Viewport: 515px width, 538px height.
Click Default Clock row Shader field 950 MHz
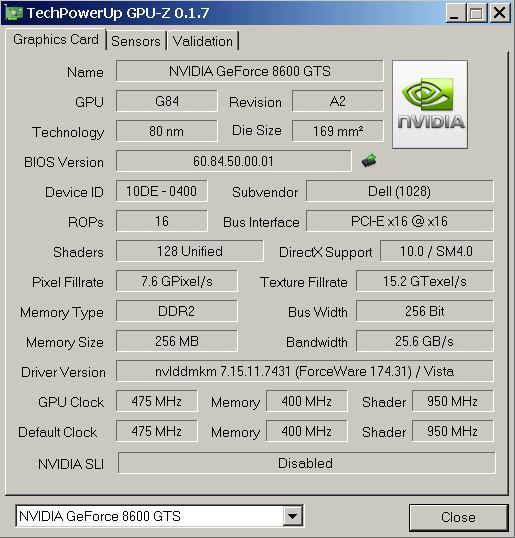453,431
